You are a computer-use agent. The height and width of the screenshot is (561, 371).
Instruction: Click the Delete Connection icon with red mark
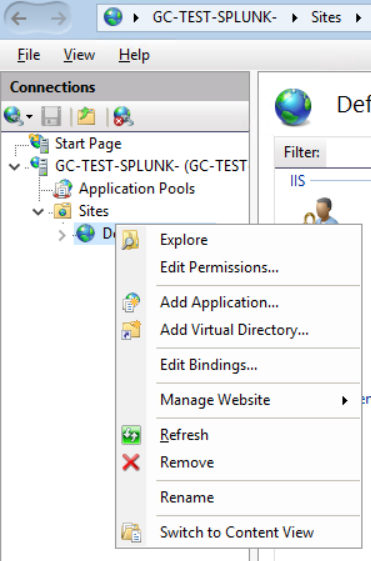pos(123,116)
